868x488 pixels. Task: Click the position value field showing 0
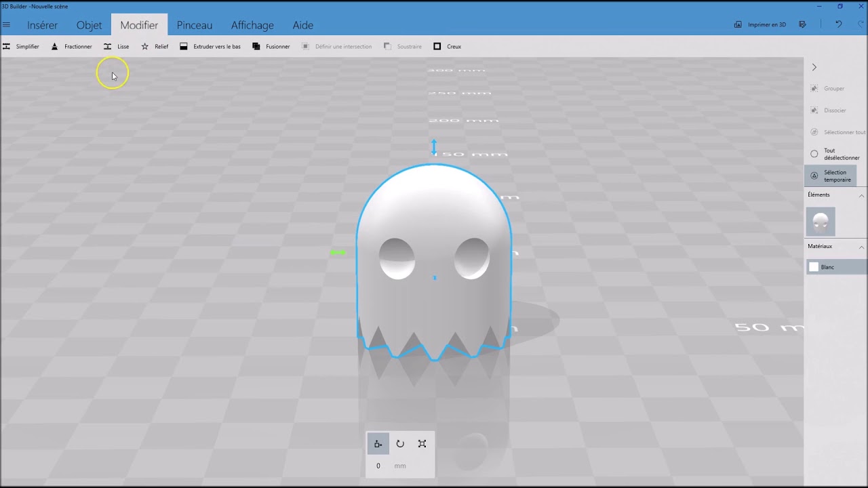(378, 466)
